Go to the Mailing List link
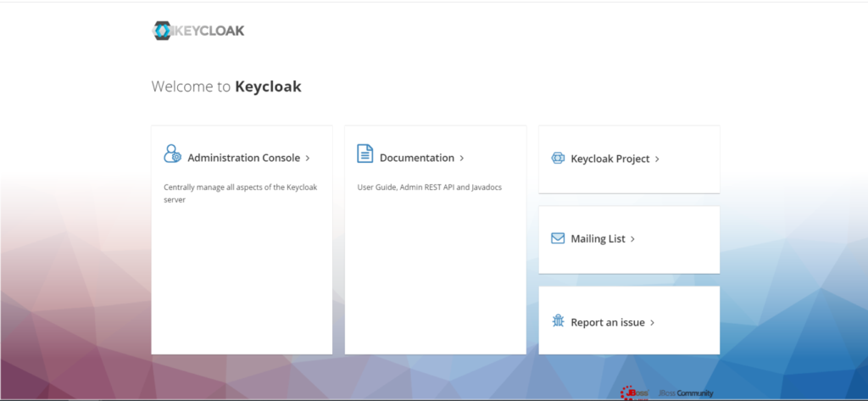868x401 pixels. (598, 239)
